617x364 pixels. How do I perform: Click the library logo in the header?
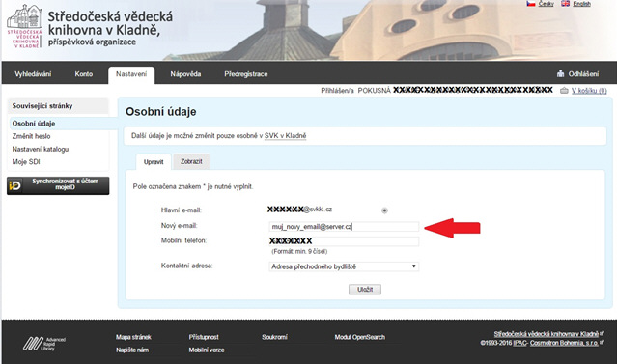pos(24,26)
